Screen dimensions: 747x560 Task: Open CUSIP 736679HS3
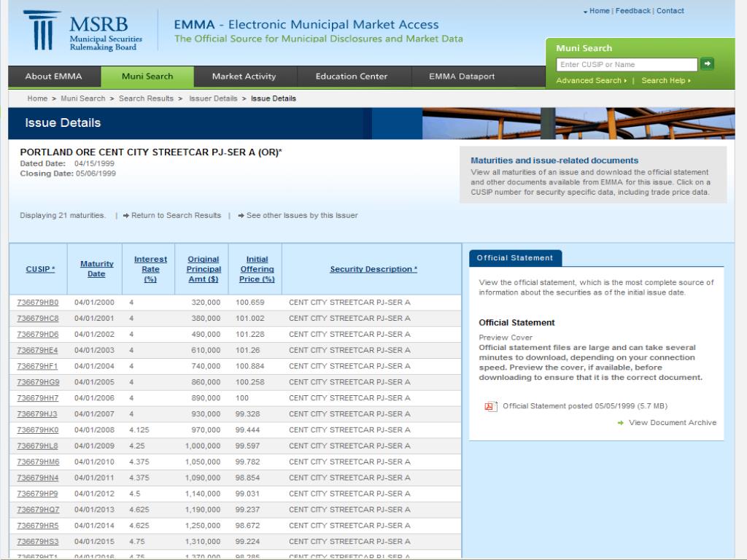click(x=38, y=542)
